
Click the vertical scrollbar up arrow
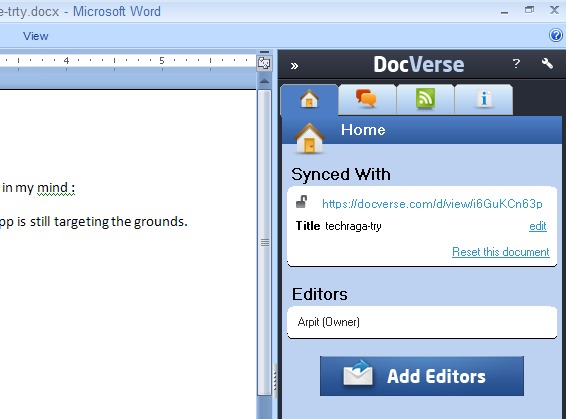[264, 81]
